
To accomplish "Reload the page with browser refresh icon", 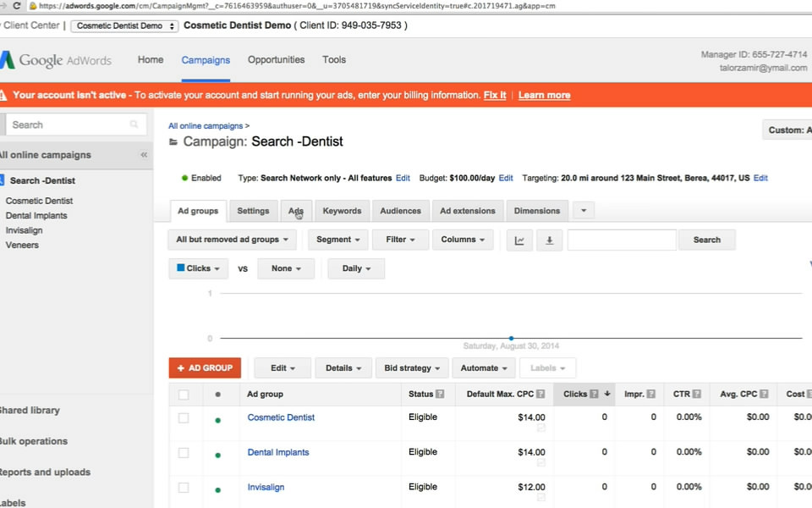I will pos(17,6).
